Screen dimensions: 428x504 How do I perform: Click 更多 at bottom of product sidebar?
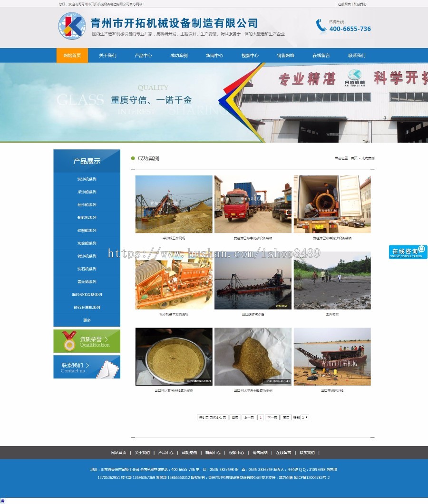(x=87, y=320)
